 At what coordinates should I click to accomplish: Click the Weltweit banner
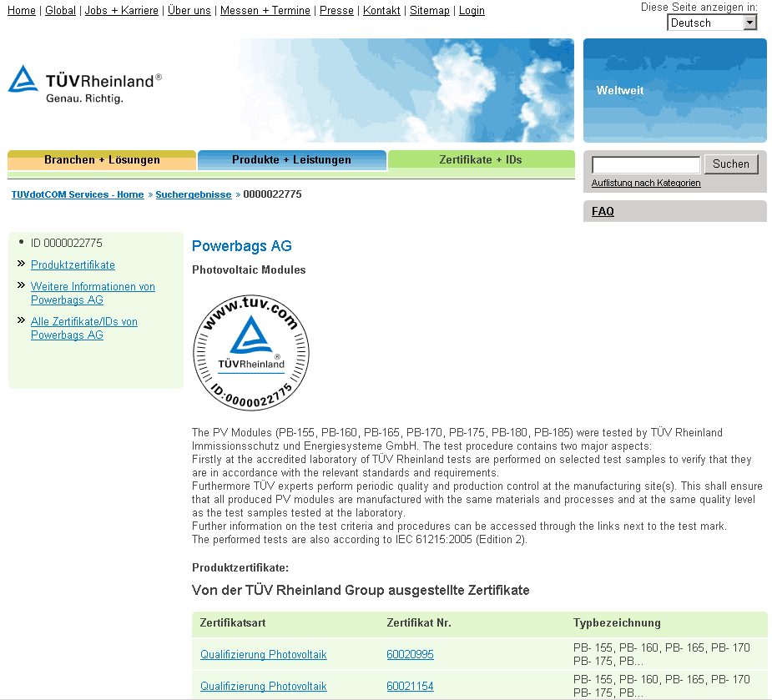[675, 91]
